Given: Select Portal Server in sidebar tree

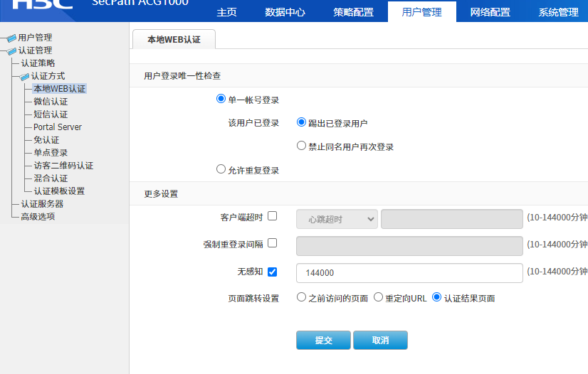Looking at the screenshot, I should click(58, 127).
